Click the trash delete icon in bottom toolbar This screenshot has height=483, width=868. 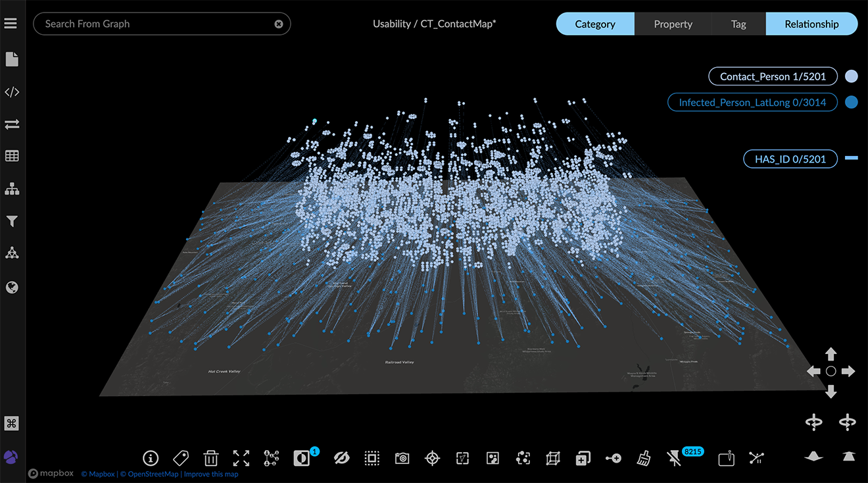tap(211, 458)
